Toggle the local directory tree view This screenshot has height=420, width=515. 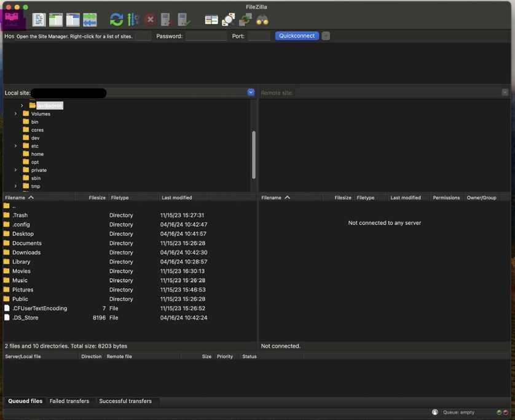pos(56,20)
